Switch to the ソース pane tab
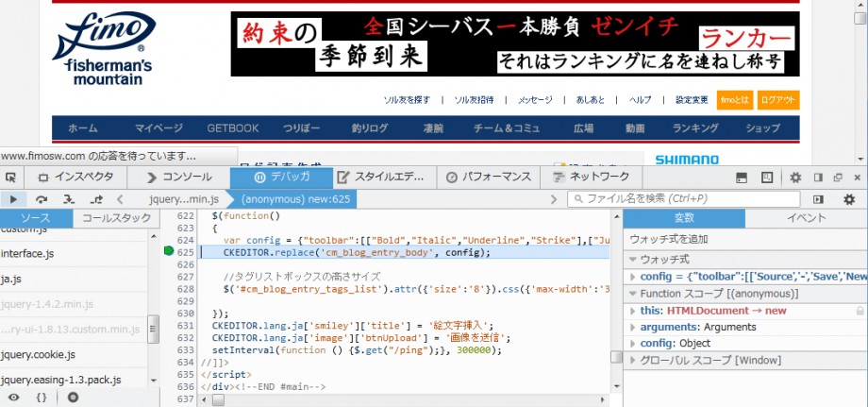Image resolution: width=868 pixels, height=407 pixels. (36, 218)
